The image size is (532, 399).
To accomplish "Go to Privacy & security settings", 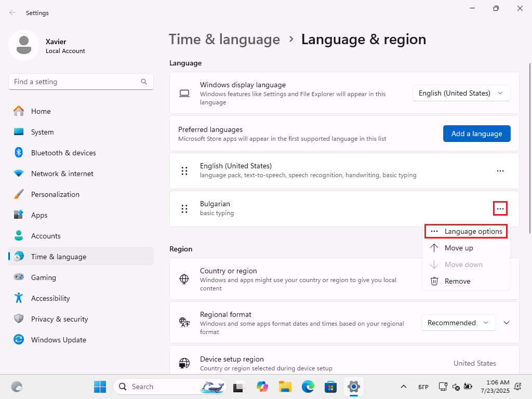I will coord(81,319).
